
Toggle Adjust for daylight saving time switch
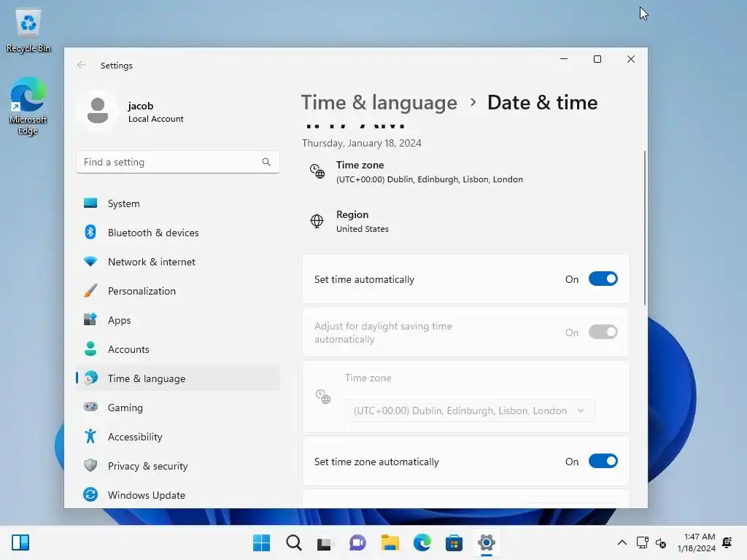pos(603,332)
